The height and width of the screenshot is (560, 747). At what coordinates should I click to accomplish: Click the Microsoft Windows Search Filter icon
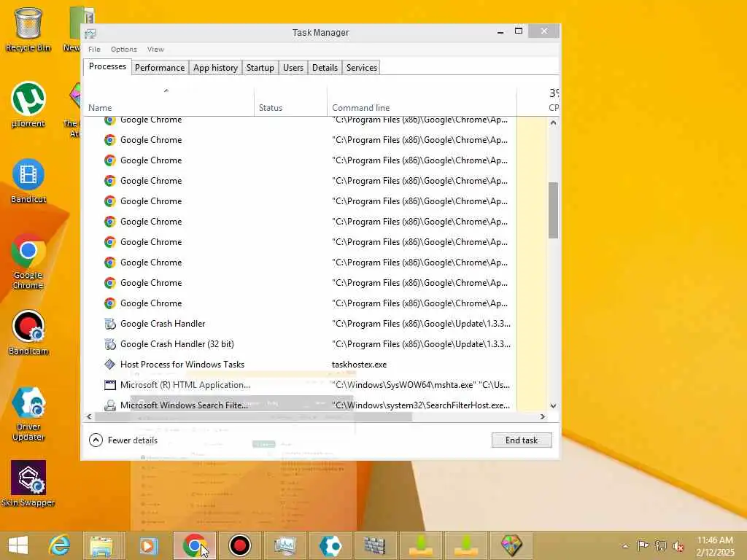[110, 405]
